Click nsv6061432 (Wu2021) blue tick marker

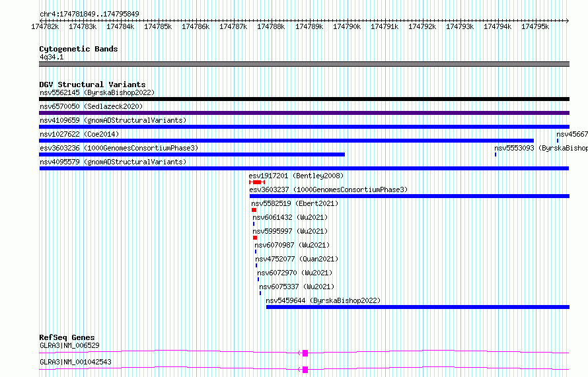click(254, 224)
